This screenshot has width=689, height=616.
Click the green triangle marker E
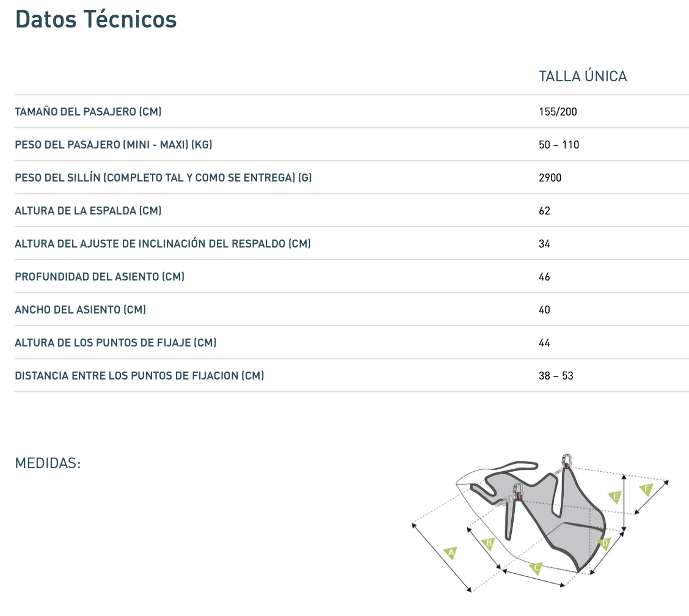(x=616, y=497)
